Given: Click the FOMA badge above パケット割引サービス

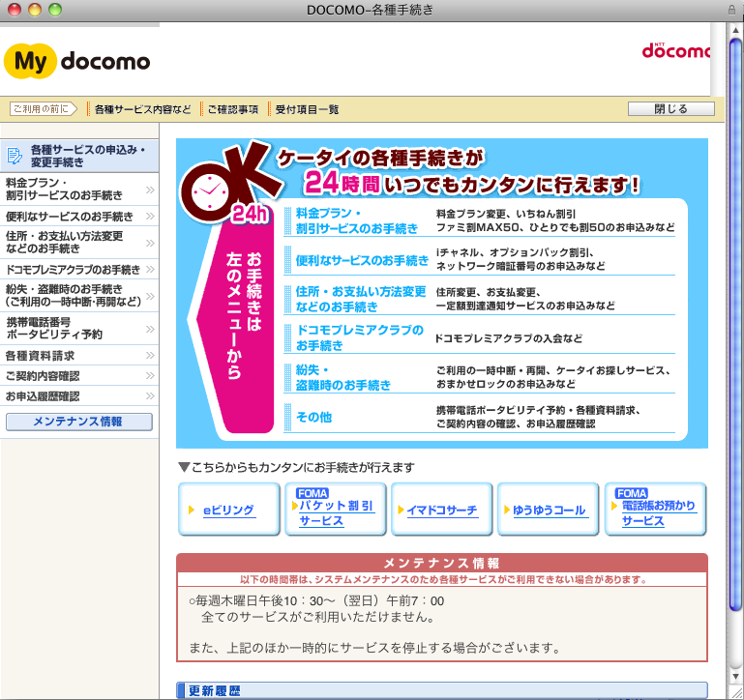Looking at the screenshot, I should click(x=312, y=493).
